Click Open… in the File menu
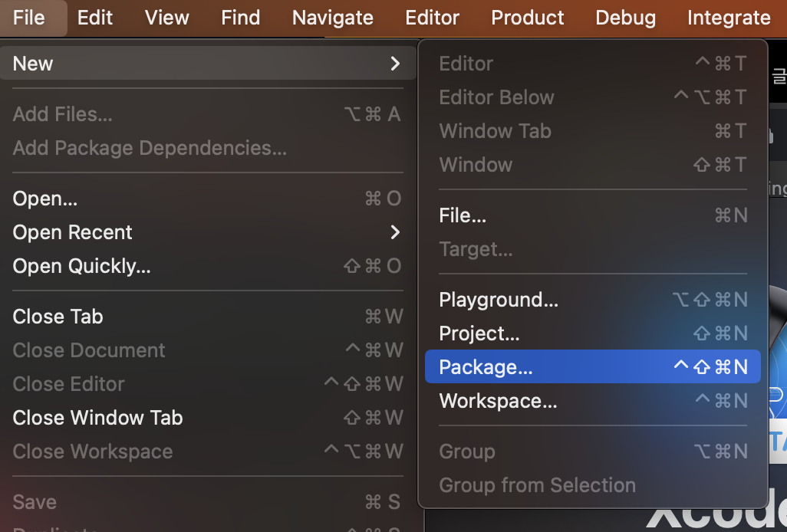 (x=45, y=199)
